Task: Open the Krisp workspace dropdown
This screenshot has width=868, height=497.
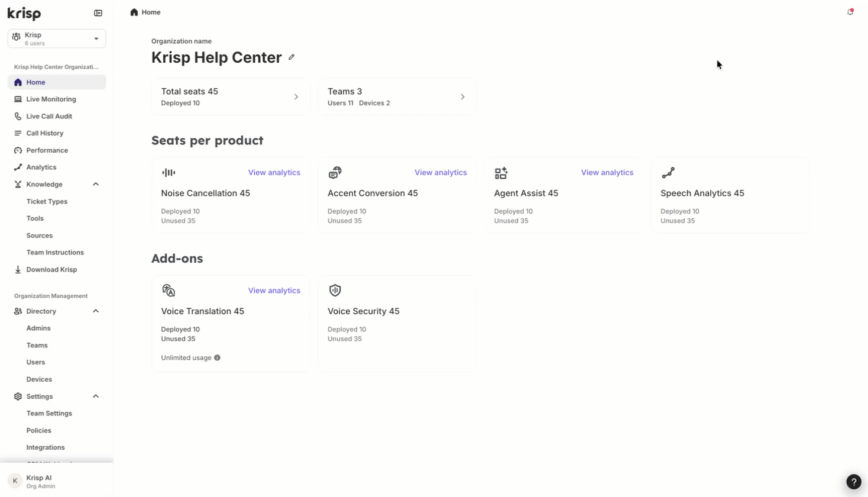Action: pyautogui.click(x=57, y=38)
